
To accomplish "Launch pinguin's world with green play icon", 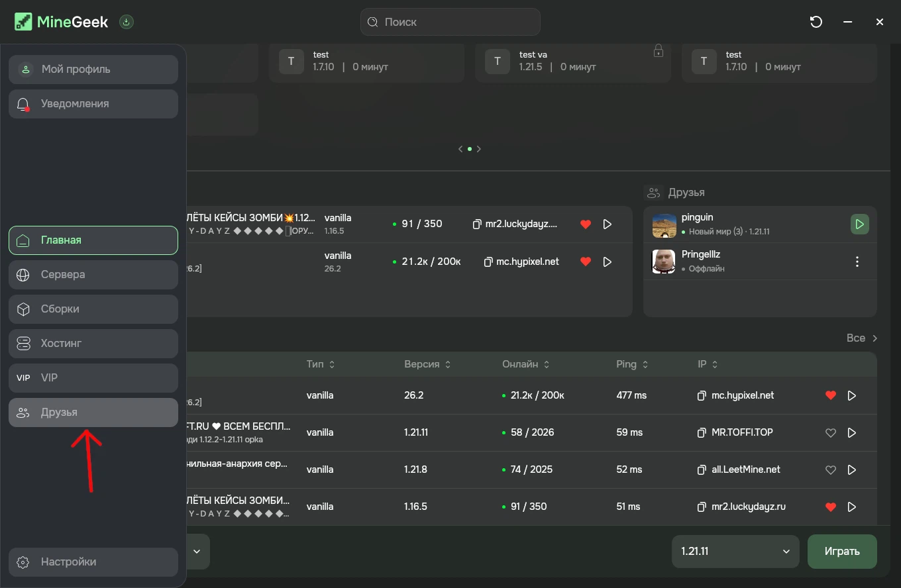I will 859,224.
